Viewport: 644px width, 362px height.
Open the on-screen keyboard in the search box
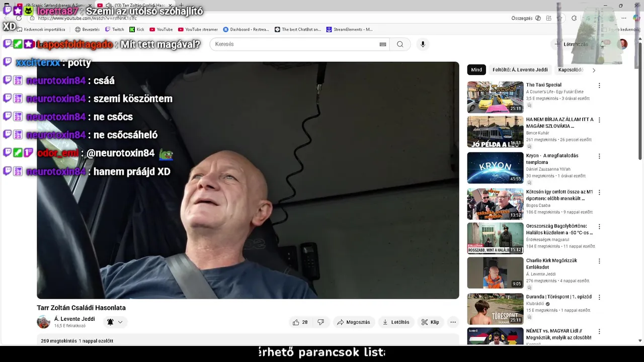[x=383, y=44]
